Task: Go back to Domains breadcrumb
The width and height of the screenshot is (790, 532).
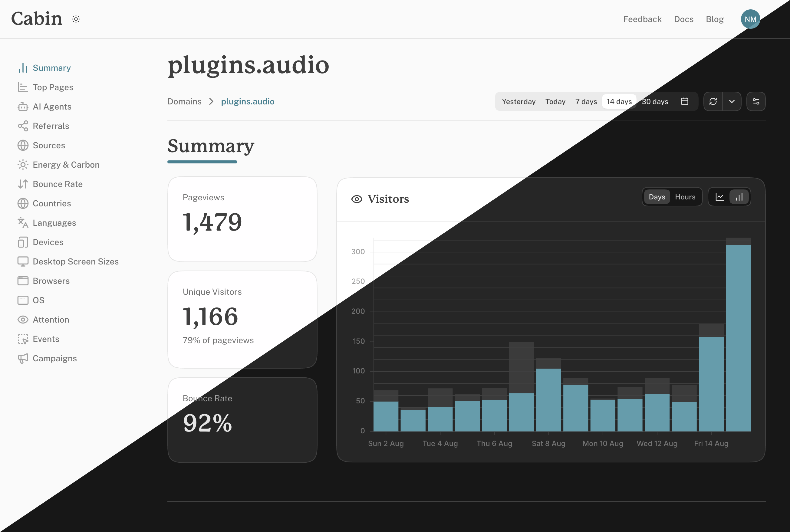Action: coord(184,101)
